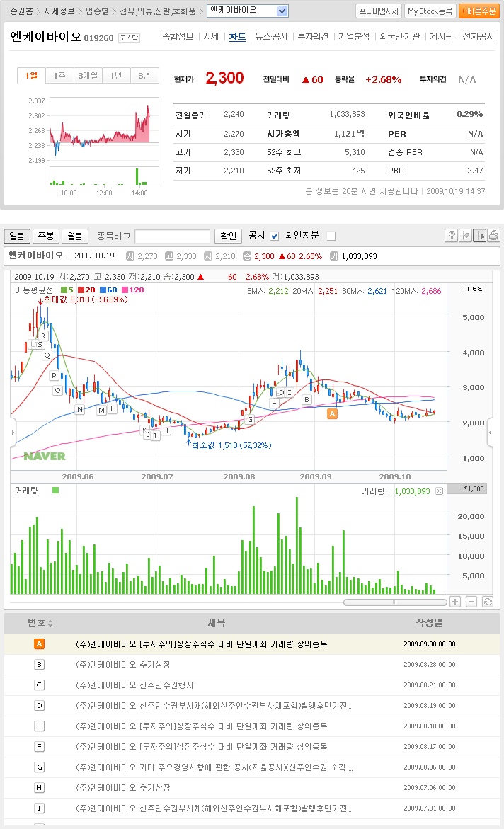The height and width of the screenshot is (829, 504).
Task: Click the B badge in disclosure list
Action: click(x=39, y=665)
